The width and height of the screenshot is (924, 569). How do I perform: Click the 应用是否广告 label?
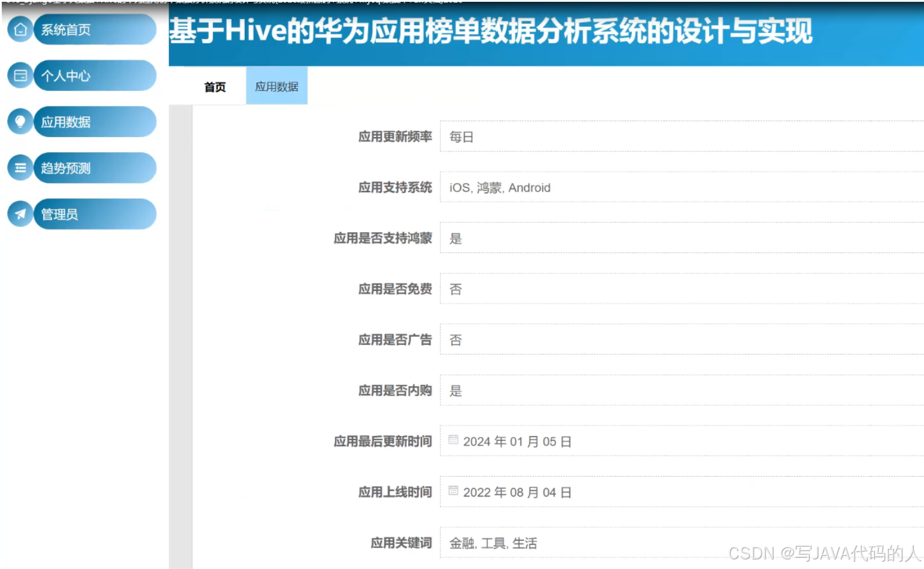pos(395,340)
